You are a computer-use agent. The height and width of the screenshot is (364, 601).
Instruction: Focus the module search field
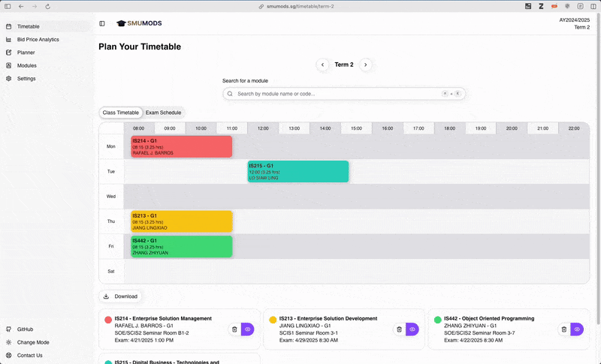click(x=338, y=94)
